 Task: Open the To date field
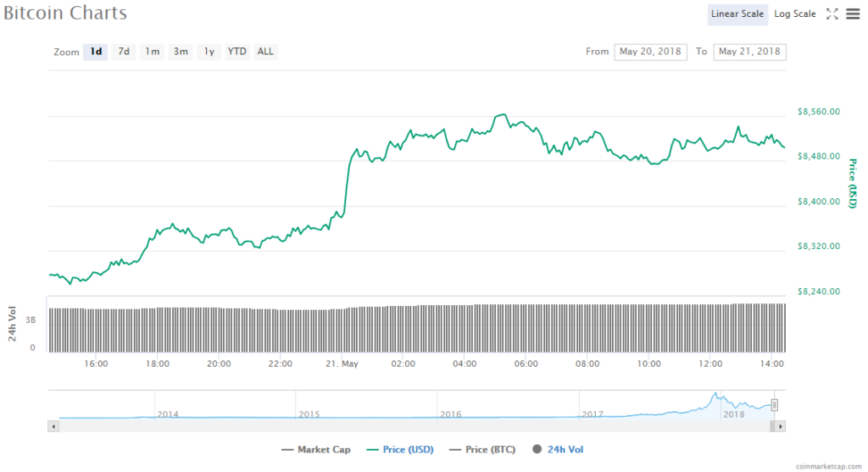[x=749, y=52]
